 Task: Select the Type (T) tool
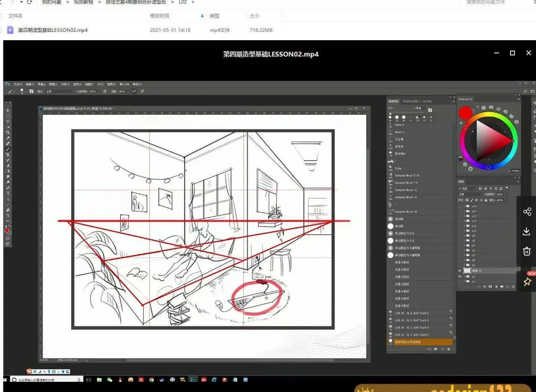(8, 193)
